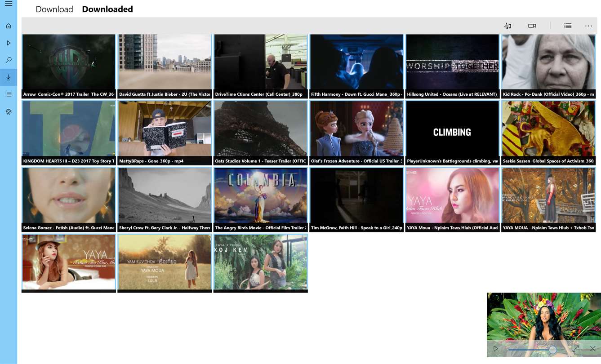
Task: Open YAYA MOUA Nplaim Taws Hlub + Txhob Tso video
Action: [x=548, y=200]
